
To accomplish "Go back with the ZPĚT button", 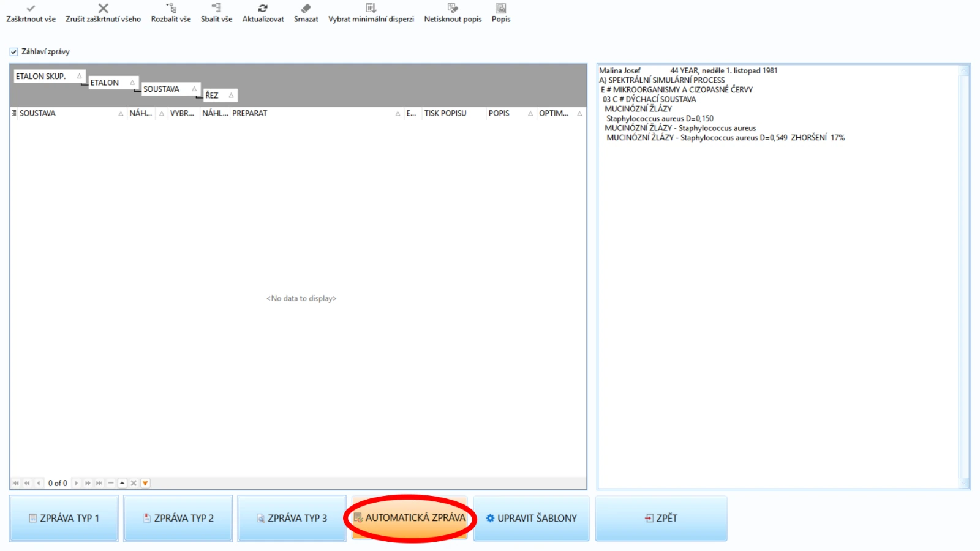I will point(661,518).
